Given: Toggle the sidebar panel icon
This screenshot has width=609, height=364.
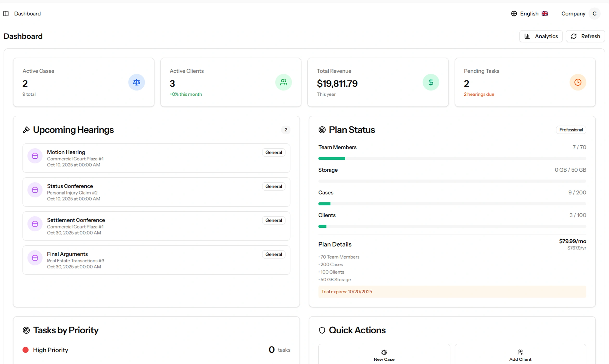Looking at the screenshot, I should (6, 14).
